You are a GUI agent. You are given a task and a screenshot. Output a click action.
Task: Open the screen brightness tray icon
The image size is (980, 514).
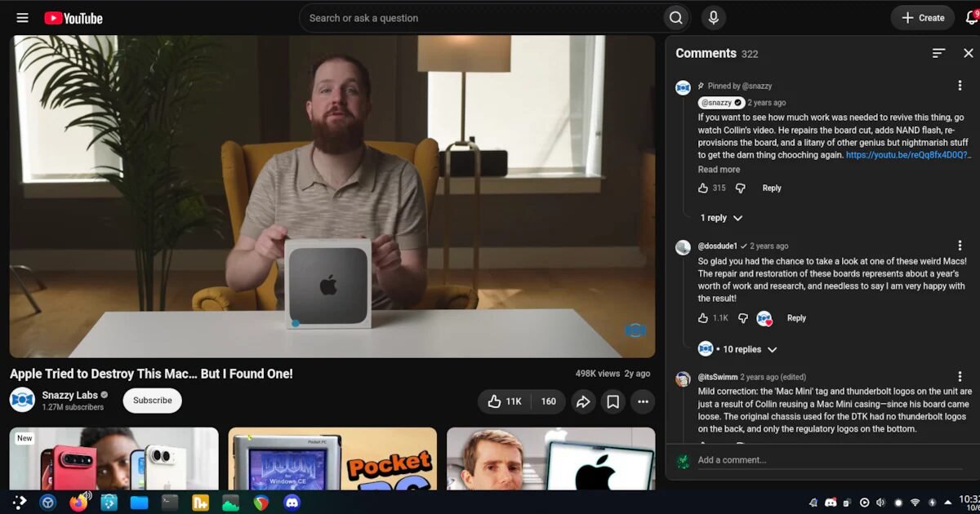coord(898,503)
